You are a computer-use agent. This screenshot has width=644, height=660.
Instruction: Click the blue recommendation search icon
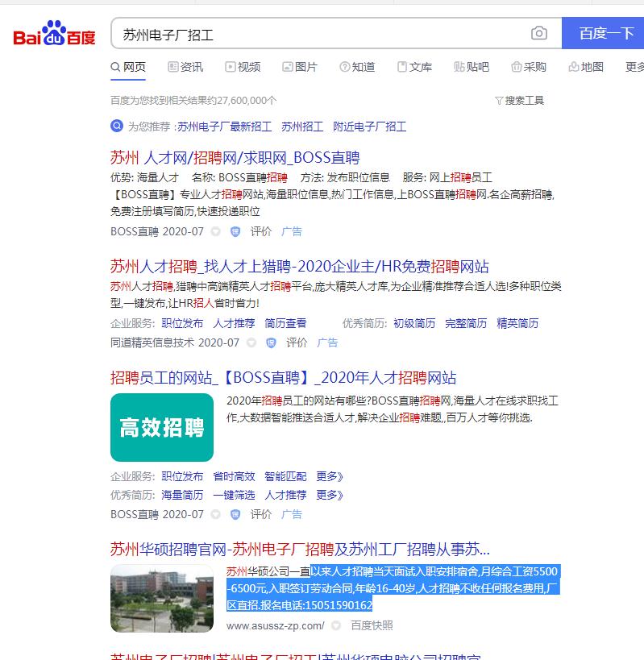117,126
